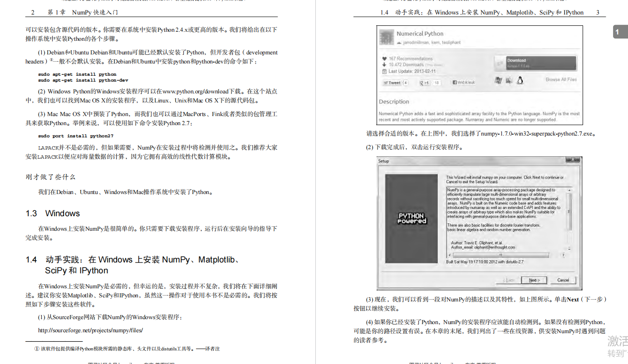Click the Linux penguin icon
The height and width of the screenshot is (364, 628).
(x=520, y=80)
